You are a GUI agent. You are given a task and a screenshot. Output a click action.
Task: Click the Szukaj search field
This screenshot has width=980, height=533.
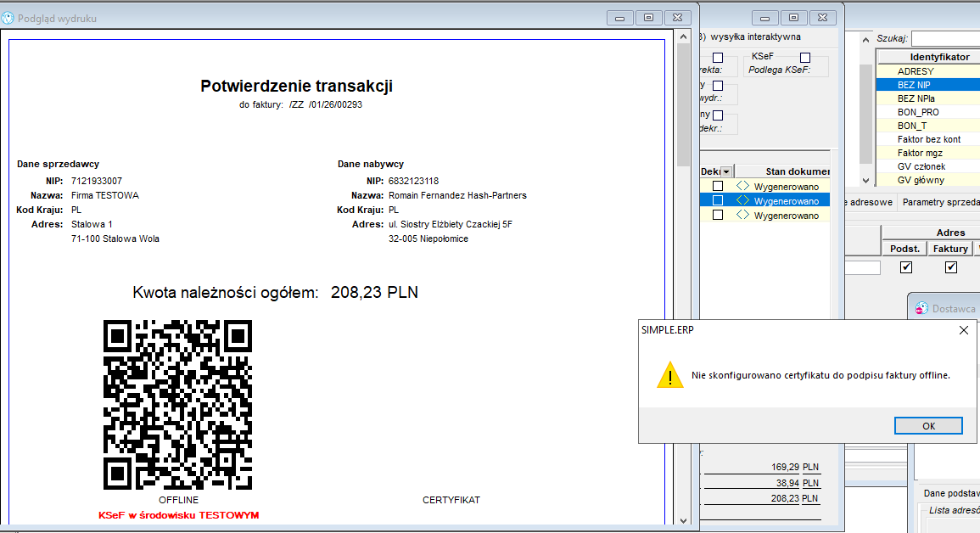click(945, 39)
